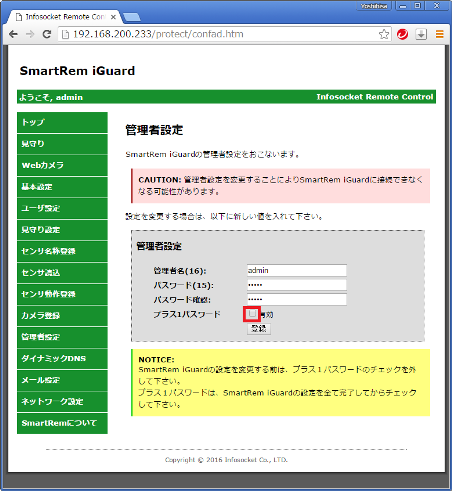The width and height of the screenshot is (452, 491).
Task: Click the CAUTION warning message
Action: [x=281, y=186]
